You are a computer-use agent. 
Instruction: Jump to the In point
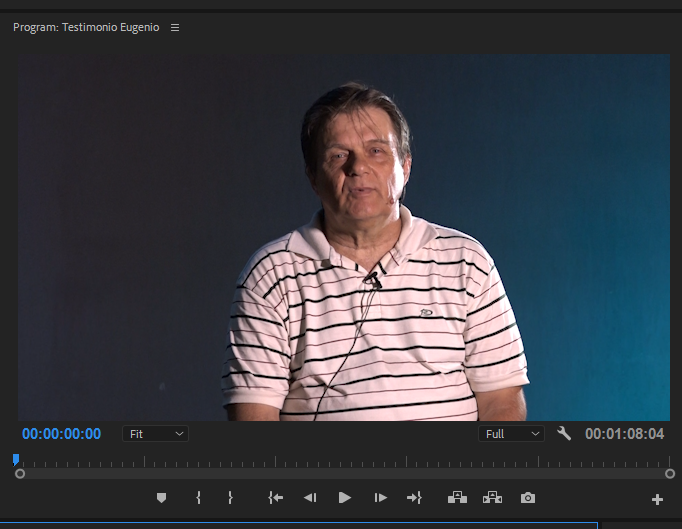click(x=276, y=498)
